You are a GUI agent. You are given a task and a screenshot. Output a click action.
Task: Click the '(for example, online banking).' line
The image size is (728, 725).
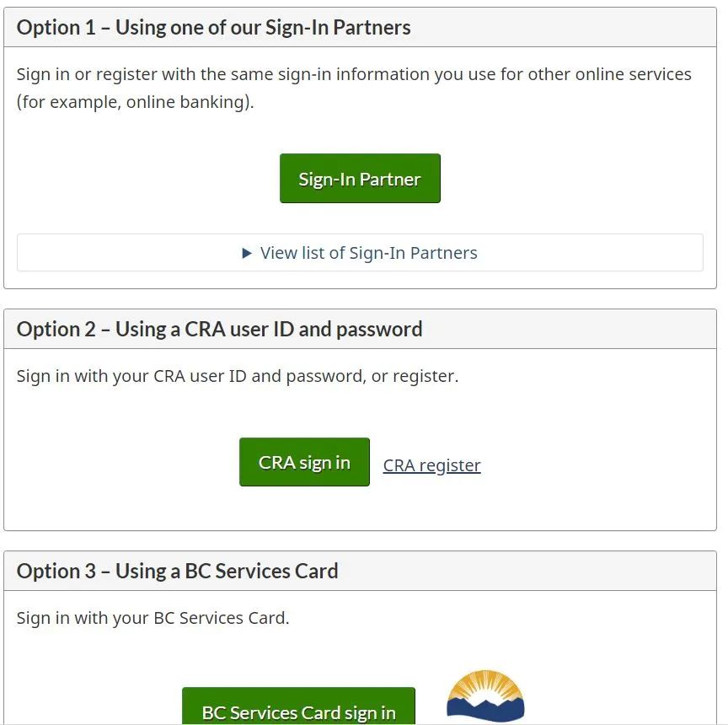(x=136, y=102)
